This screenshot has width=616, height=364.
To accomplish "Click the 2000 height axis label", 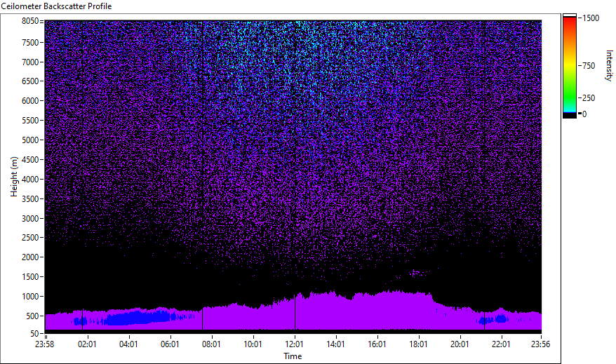I will pos(30,257).
